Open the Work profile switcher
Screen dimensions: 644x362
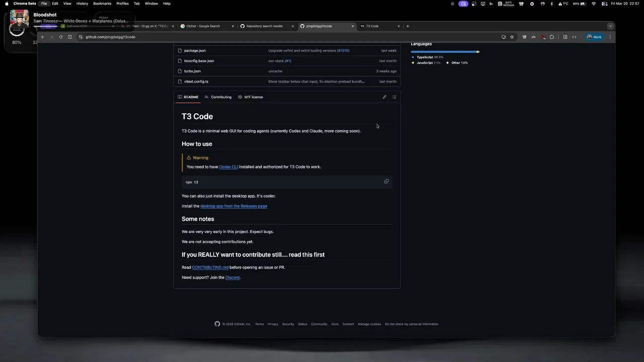(594, 37)
